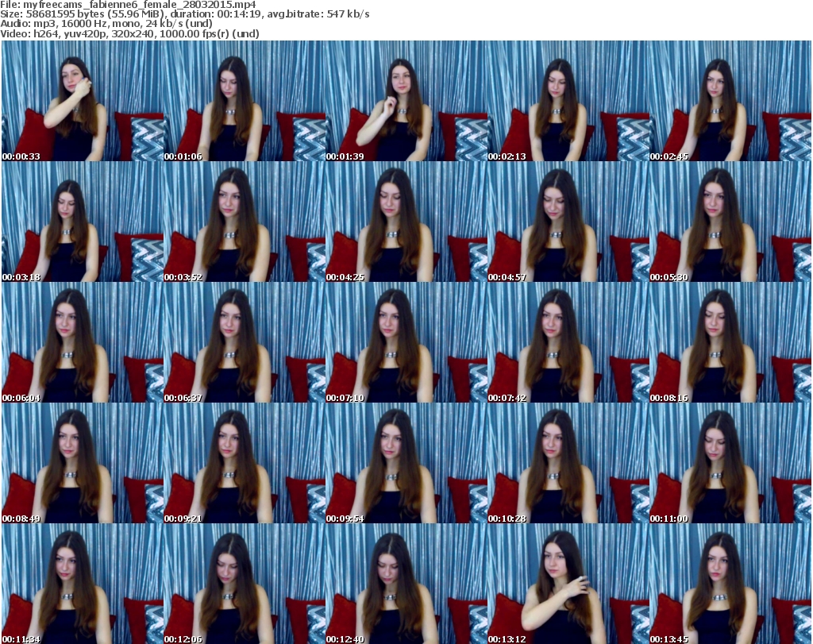Choose the thumbnail stamped 00:08:49
The height and width of the screenshot is (644, 813).
pyautogui.click(x=83, y=463)
